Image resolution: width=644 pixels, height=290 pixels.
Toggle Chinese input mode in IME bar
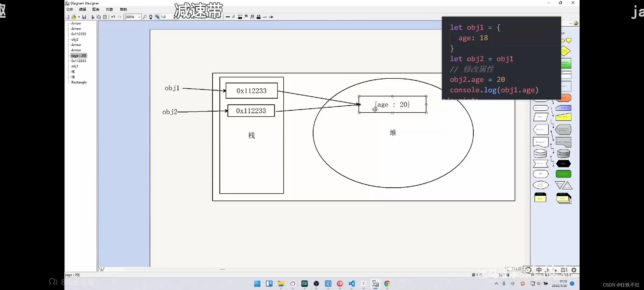click(539, 270)
